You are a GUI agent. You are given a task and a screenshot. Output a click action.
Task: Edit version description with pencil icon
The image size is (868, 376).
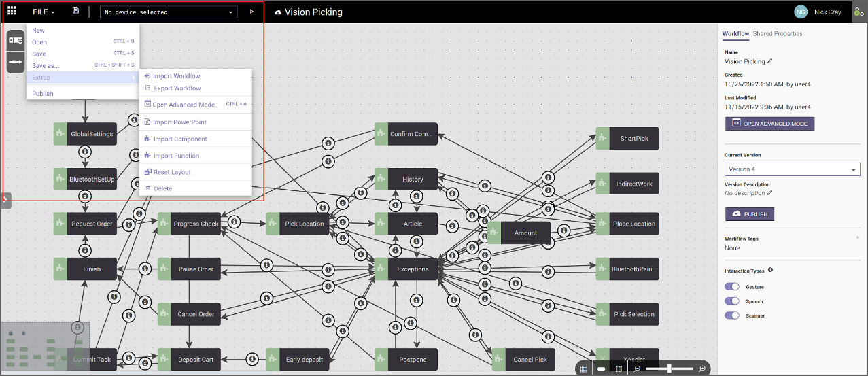coord(770,193)
